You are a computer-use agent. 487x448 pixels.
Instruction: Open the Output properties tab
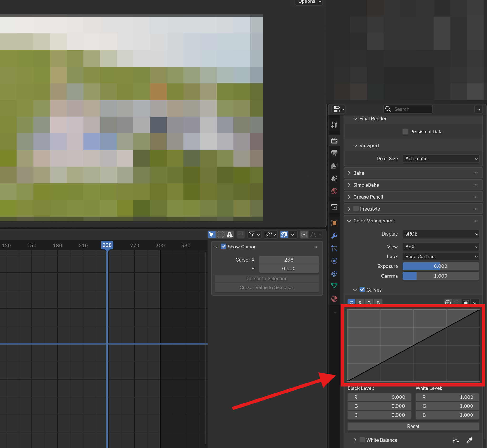click(334, 153)
